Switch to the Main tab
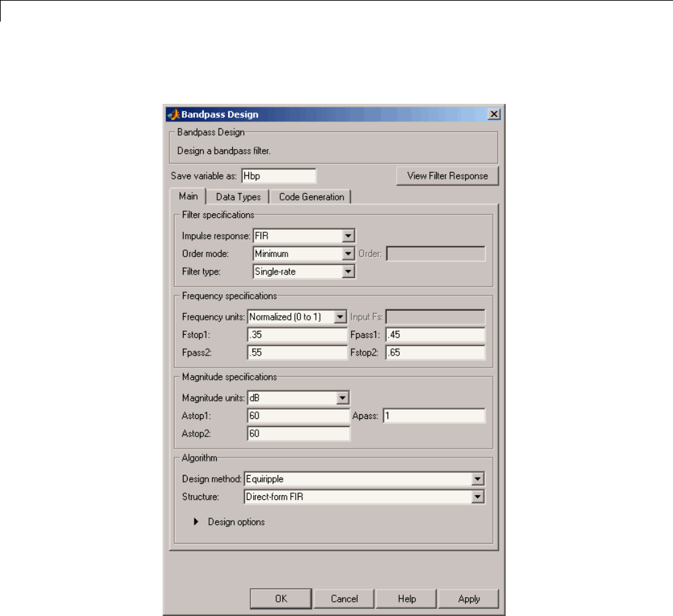This screenshot has height=616, width=673. pos(188,196)
